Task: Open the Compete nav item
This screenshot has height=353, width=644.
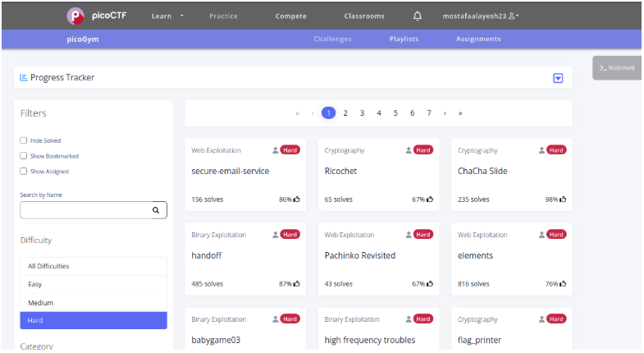Action: [x=290, y=16]
